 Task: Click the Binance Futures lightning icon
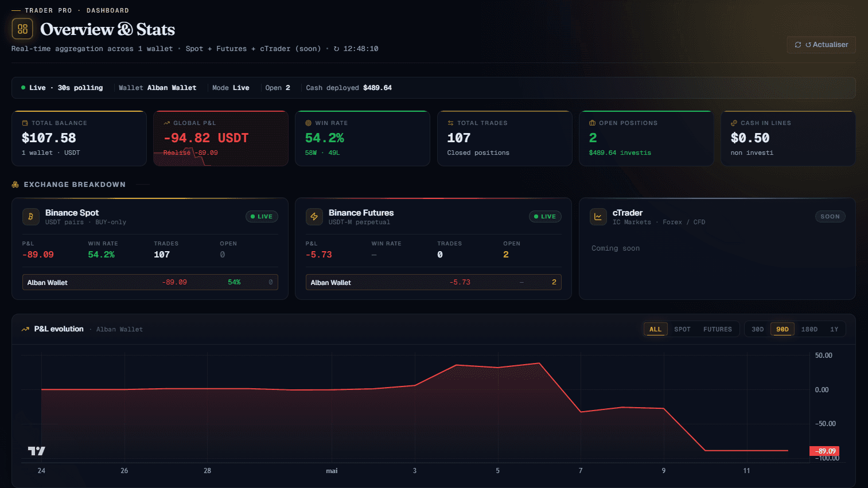[x=314, y=217]
